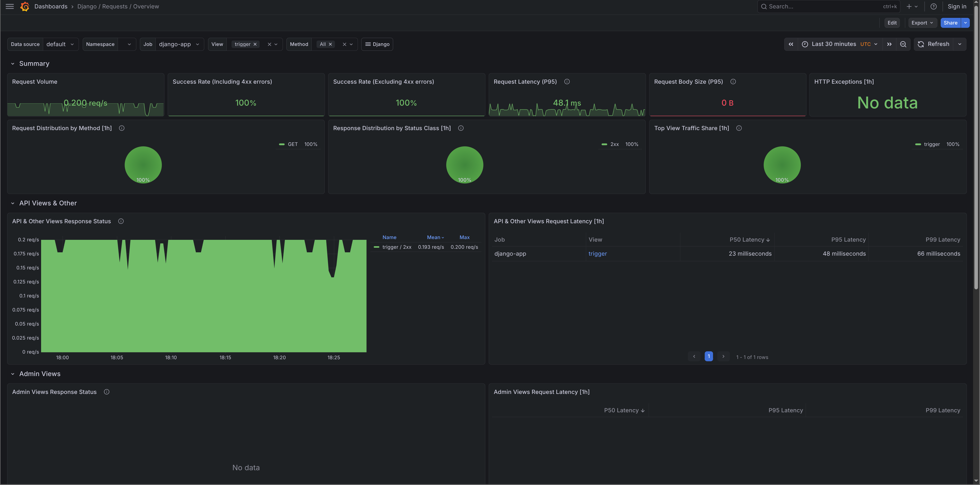Click the plus icon to create new content
The image size is (980, 485).
coord(909,6)
